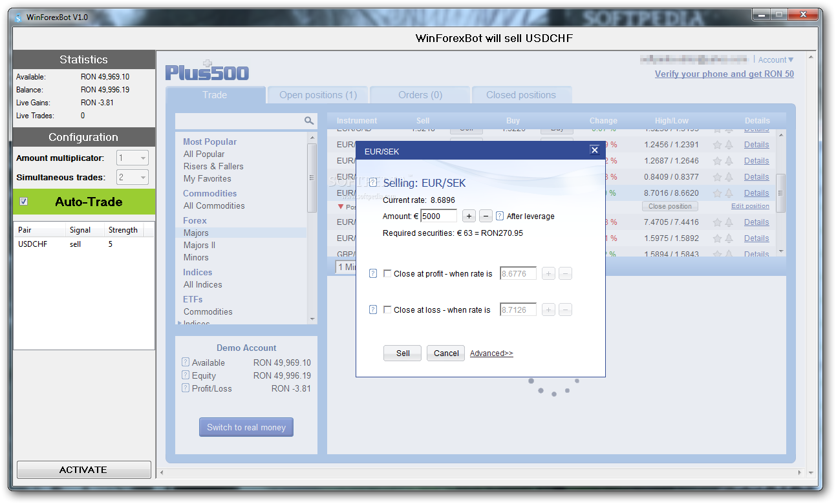Click the instrument search box

tap(239, 121)
